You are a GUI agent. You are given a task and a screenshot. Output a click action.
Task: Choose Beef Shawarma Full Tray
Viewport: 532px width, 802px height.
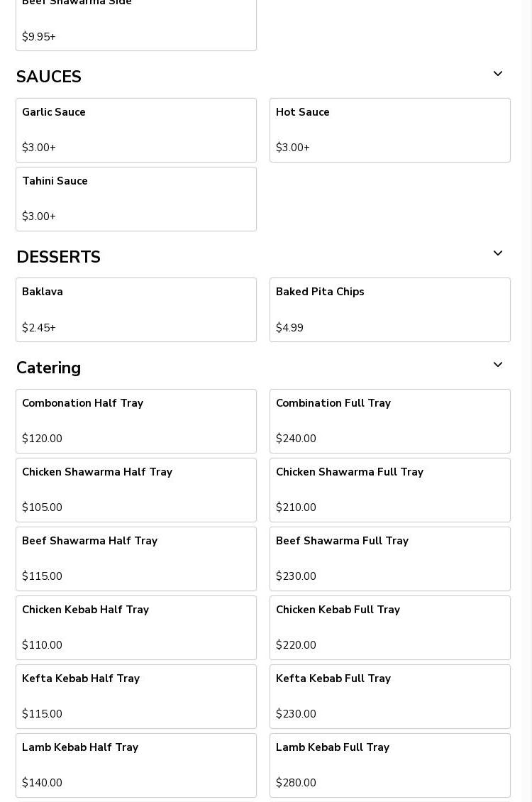click(x=390, y=559)
